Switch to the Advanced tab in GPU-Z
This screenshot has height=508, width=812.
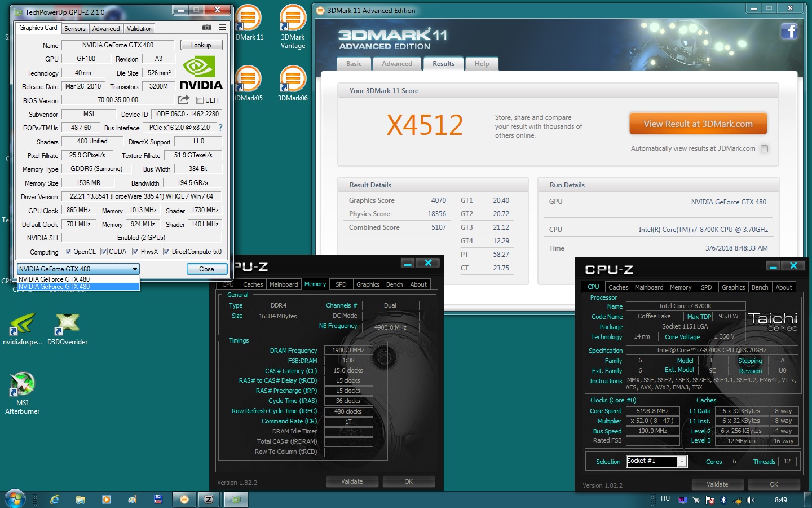[x=106, y=29]
